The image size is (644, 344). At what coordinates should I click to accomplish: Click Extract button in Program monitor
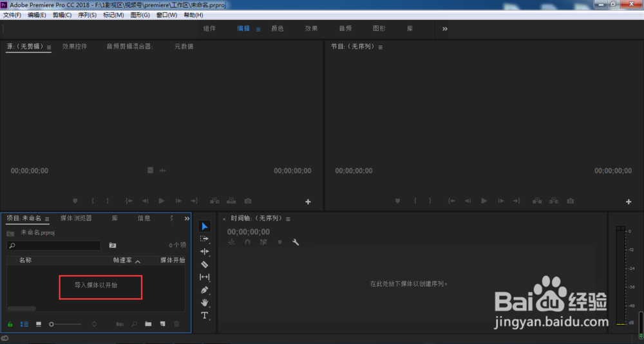tap(554, 201)
